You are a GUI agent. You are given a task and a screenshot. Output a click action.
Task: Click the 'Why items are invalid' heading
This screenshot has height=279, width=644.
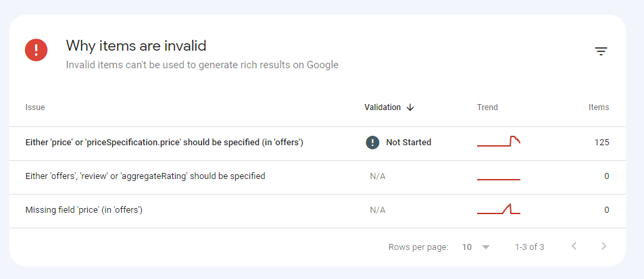click(x=136, y=46)
